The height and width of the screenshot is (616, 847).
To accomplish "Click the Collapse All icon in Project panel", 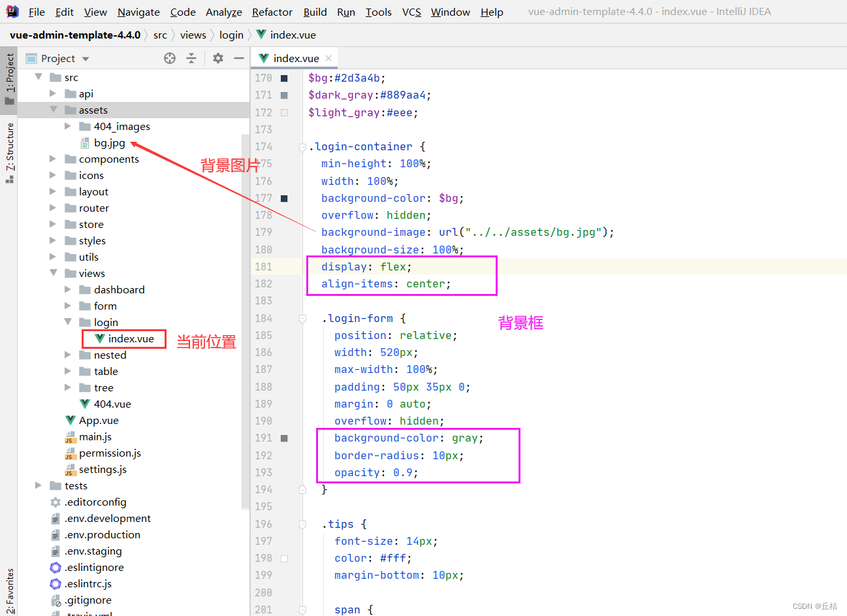I will pyautogui.click(x=191, y=58).
